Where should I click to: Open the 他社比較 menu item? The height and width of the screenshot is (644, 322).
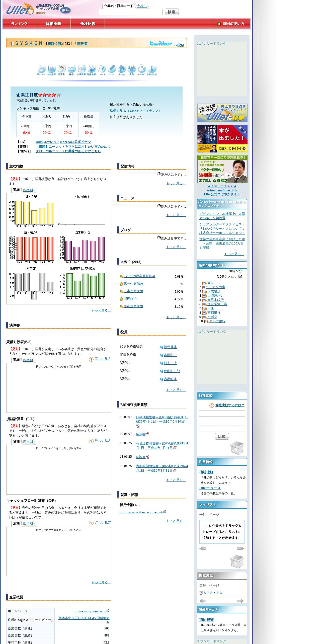click(x=88, y=24)
